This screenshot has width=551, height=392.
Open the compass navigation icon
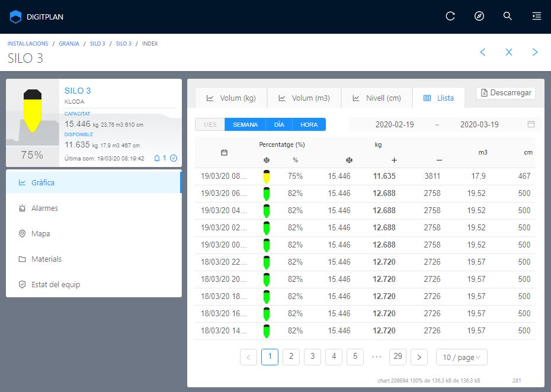(x=479, y=16)
